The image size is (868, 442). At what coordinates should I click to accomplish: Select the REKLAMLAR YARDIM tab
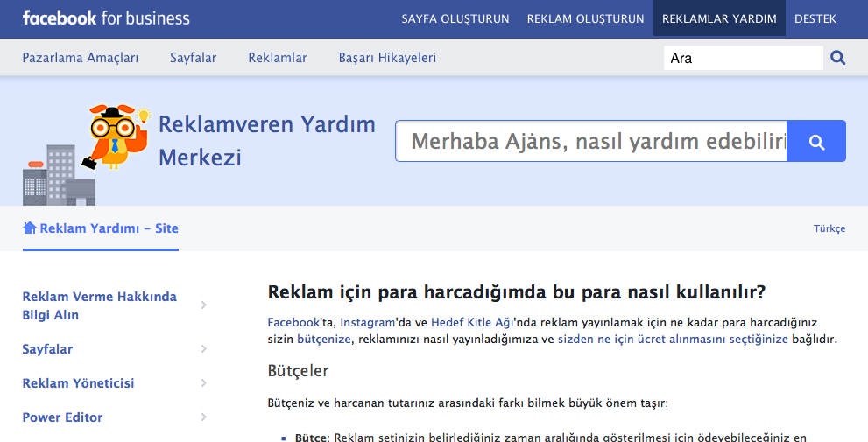(x=719, y=18)
